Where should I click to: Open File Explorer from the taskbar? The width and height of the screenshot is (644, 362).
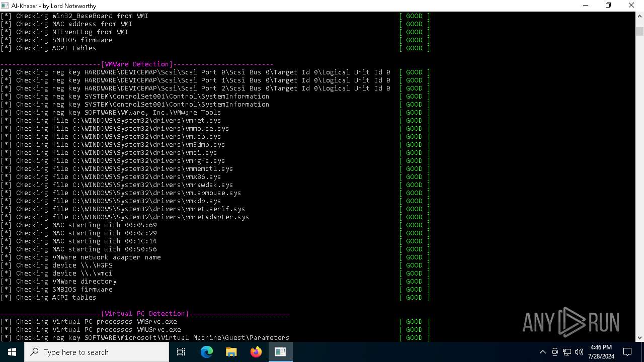(x=231, y=352)
